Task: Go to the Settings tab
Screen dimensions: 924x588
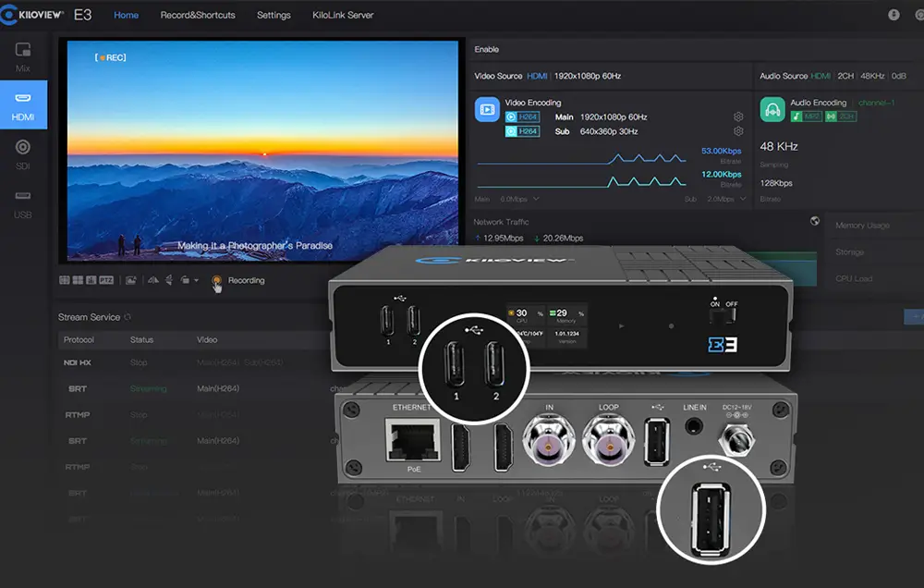Action: click(x=274, y=15)
